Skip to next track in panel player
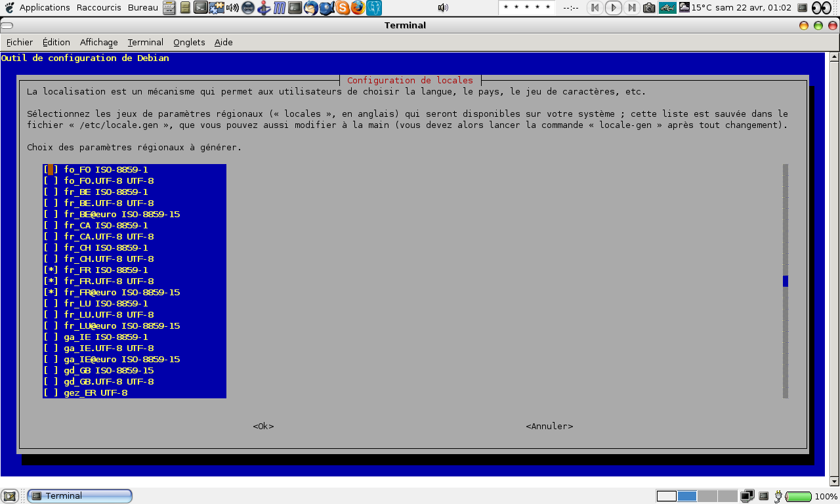840x504 pixels. (x=631, y=8)
